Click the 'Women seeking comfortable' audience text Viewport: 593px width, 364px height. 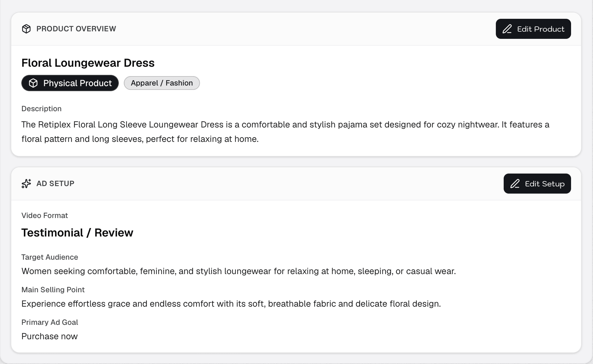coord(239,271)
